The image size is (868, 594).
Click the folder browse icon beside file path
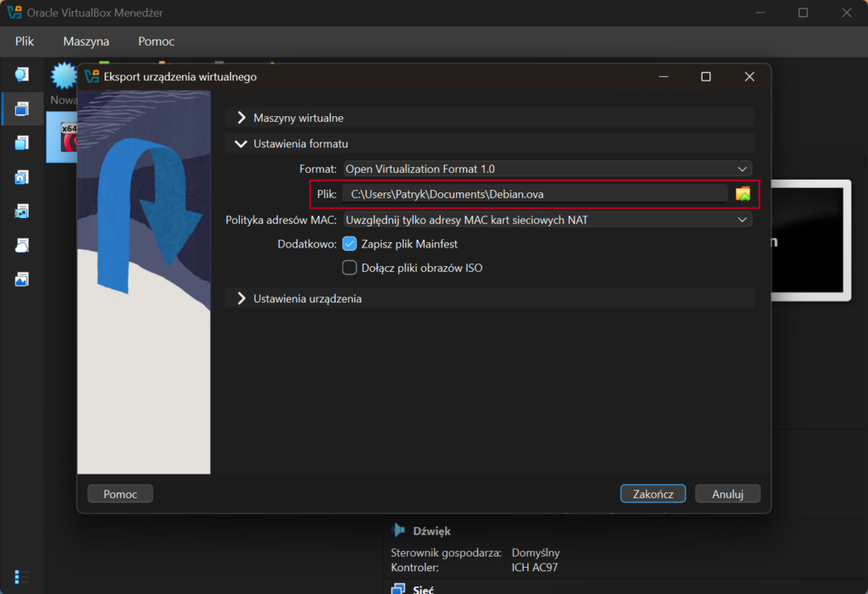[x=743, y=194]
